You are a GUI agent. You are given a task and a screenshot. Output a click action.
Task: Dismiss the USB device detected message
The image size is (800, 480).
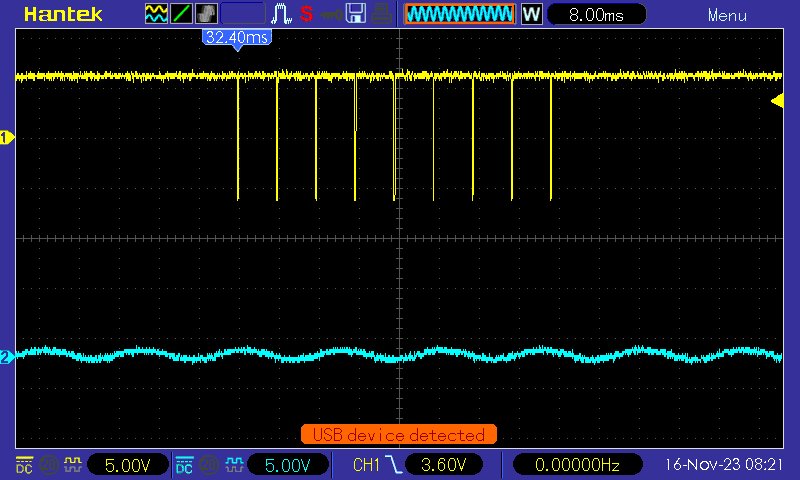tap(398, 435)
